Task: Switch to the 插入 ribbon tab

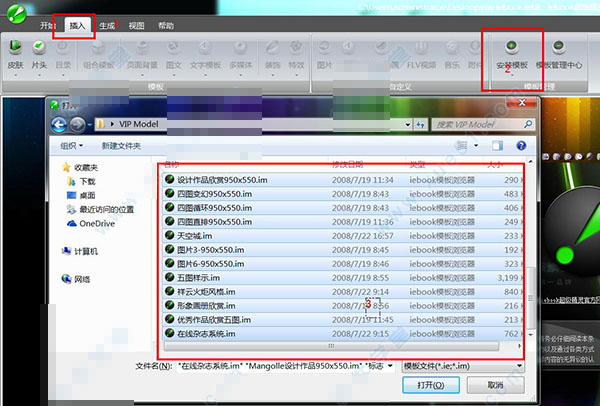Action: point(75,25)
